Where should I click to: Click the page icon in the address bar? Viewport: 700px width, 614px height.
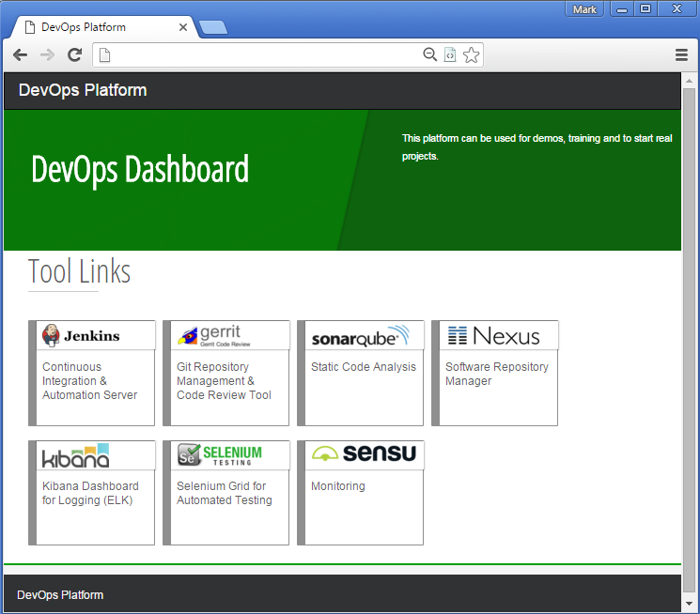point(104,55)
